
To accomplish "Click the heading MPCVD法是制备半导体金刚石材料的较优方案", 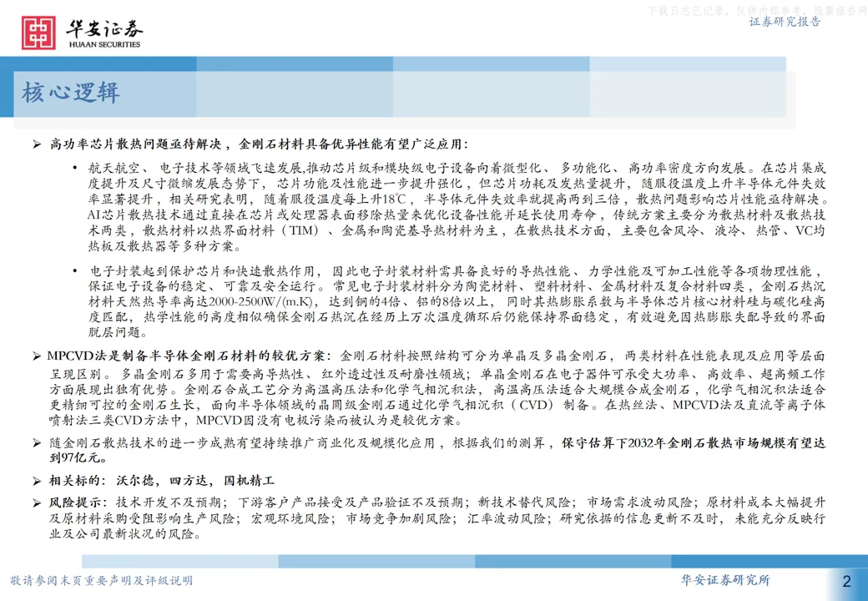I will click(x=187, y=356).
